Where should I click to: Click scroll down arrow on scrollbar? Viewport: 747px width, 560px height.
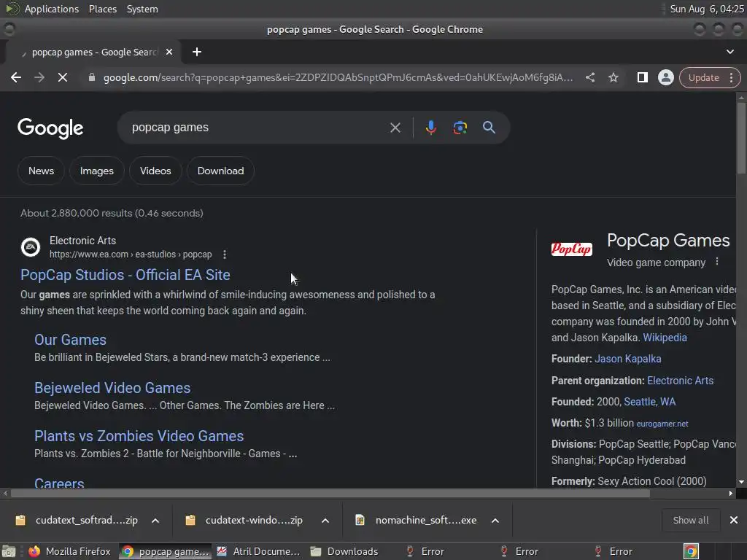tap(741, 481)
